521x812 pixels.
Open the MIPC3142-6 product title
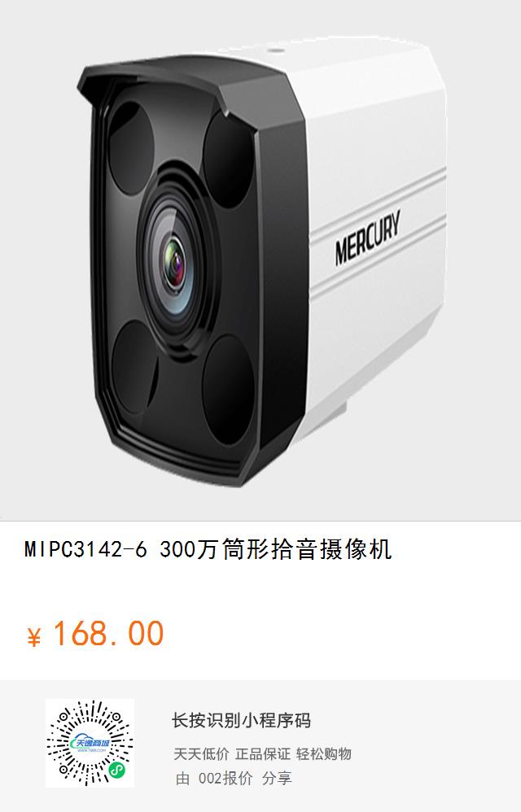pyautogui.click(x=208, y=549)
